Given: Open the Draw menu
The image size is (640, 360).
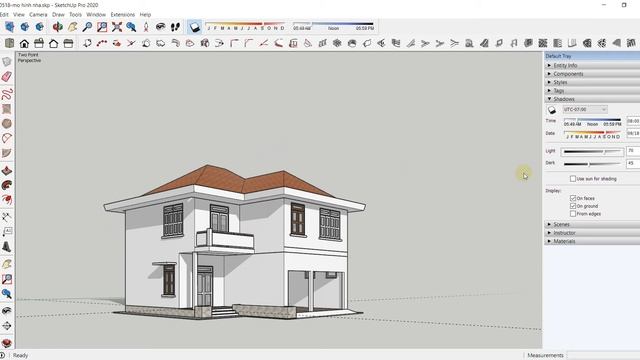Looking at the screenshot, I should [58, 14].
